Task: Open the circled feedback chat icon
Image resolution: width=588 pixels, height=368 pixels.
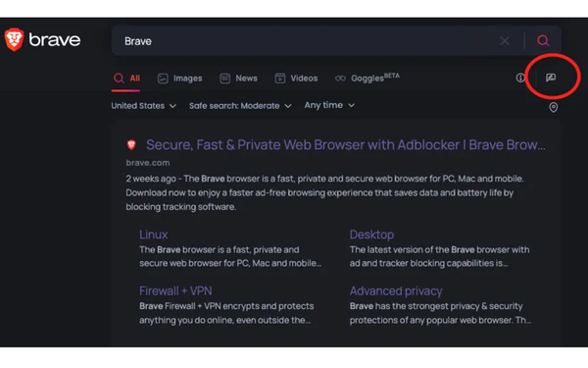Action: [x=551, y=78]
